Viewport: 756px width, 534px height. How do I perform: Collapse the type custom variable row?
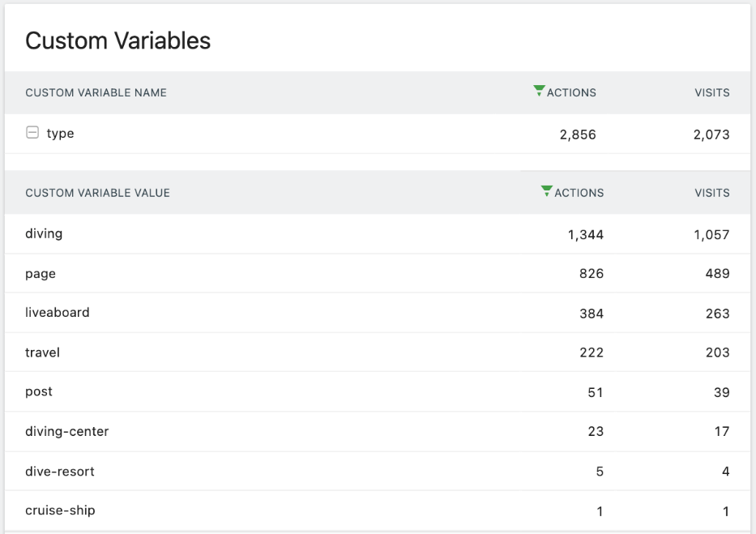32,134
